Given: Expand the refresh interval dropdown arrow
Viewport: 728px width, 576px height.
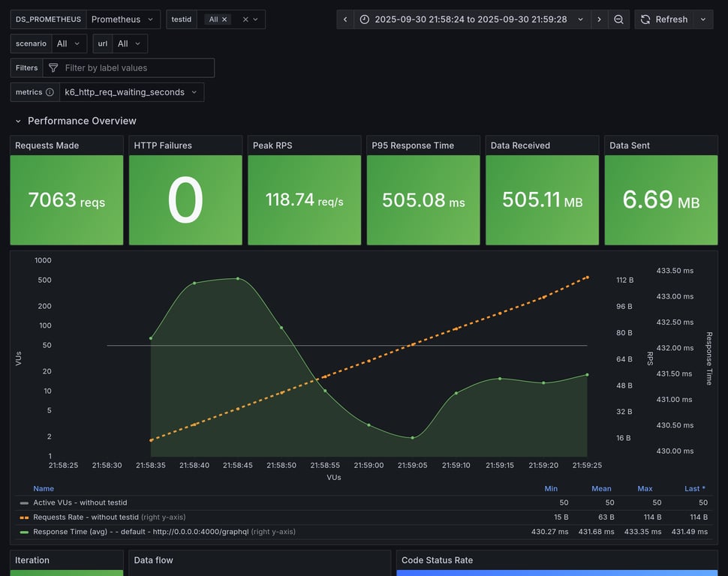Looking at the screenshot, I should (x=703, y=19).
